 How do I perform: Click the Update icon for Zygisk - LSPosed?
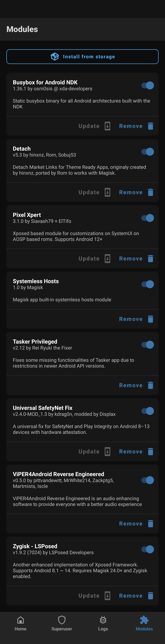coord(107,595)
